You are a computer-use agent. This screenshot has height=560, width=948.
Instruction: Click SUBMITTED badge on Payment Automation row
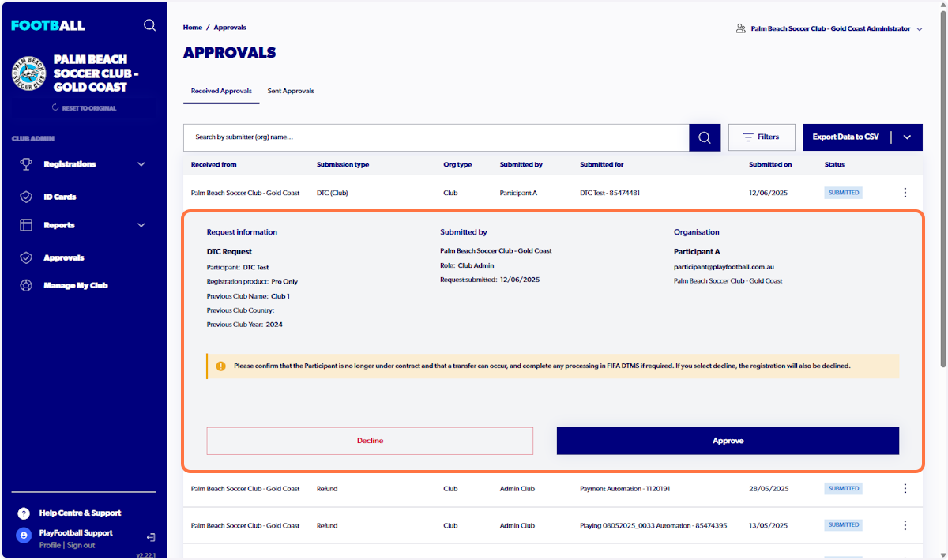tap(844, 489)
